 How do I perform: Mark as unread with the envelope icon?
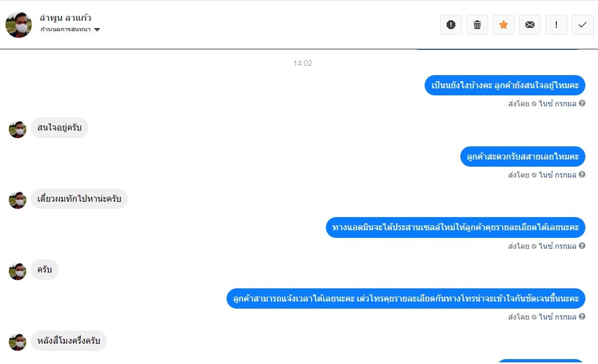(x=530, y=25)
